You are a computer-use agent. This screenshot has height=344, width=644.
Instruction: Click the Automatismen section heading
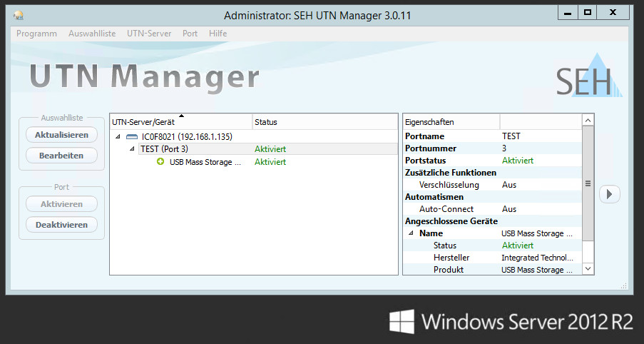[434, 197]
